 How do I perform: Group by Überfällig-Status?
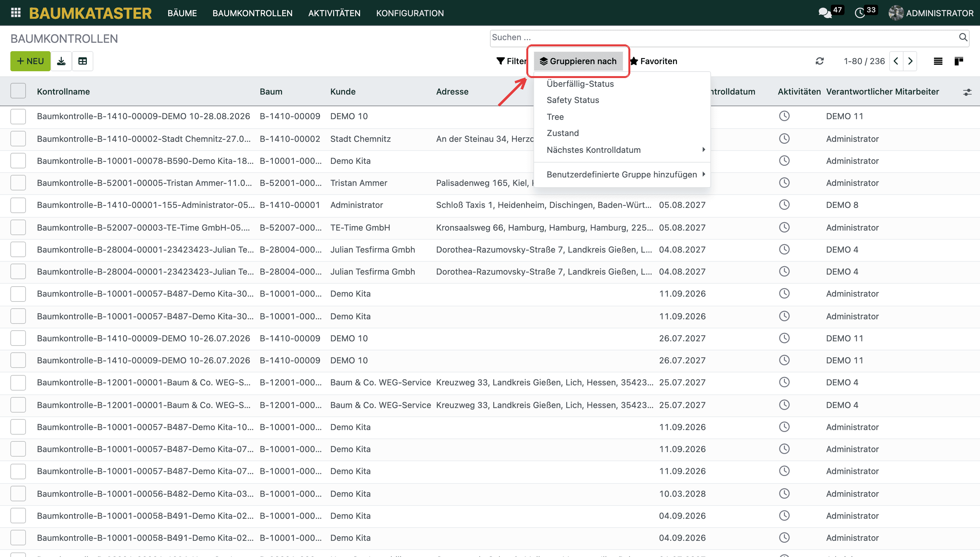[623, 84]
